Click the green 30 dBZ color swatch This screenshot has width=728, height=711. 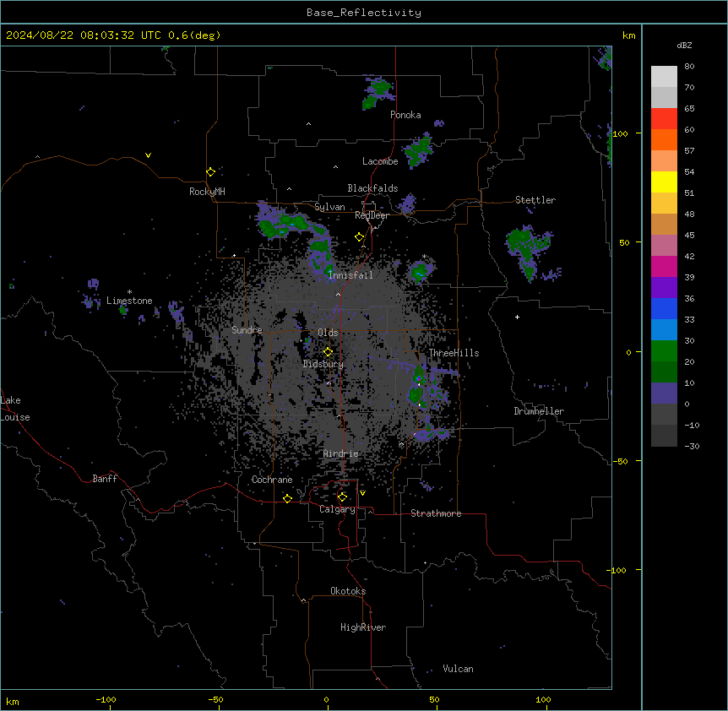(664, 351)
